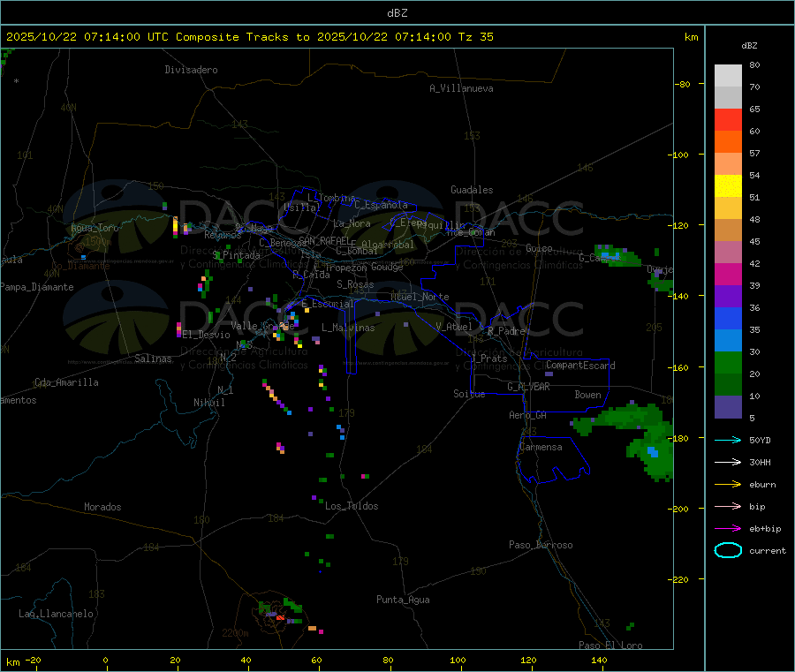Image resolution: width=795 pixels, height=672 pixels.
Task: Click the 'Soitue' map label
Action: click(x=469, y=394)
